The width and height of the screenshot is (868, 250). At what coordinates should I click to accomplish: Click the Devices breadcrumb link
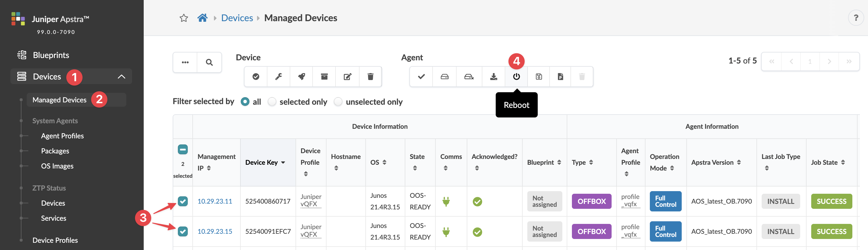(x=237, y=18)
